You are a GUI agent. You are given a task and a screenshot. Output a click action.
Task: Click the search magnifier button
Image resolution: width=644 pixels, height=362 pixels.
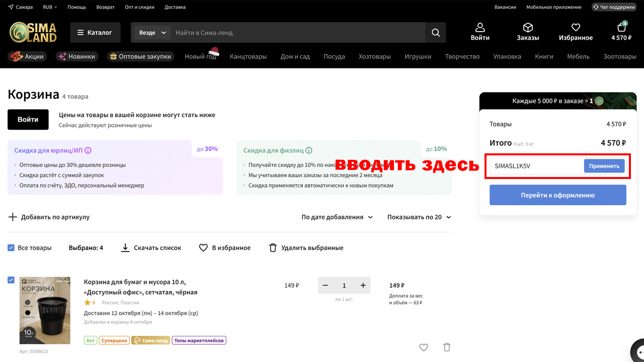436,33
